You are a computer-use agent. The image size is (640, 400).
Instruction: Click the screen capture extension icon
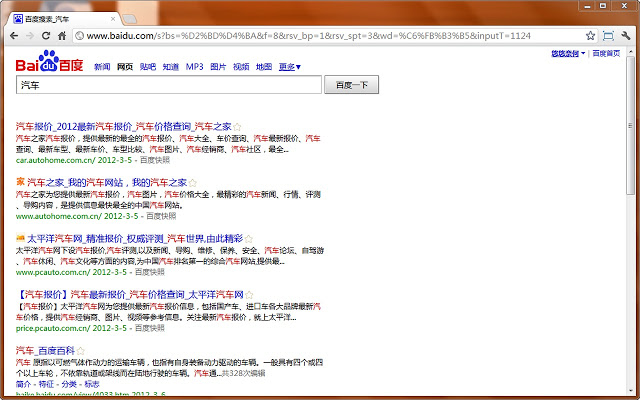[x=608, y=36]
